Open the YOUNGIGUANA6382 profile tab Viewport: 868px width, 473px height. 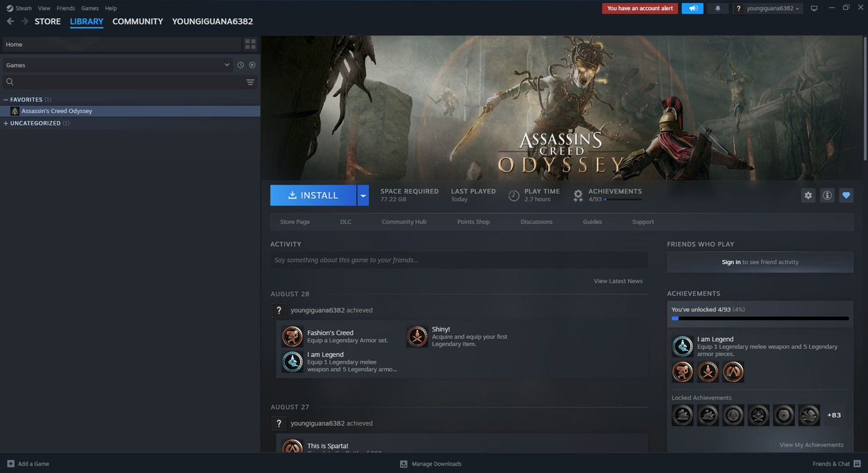click(212, 21)
